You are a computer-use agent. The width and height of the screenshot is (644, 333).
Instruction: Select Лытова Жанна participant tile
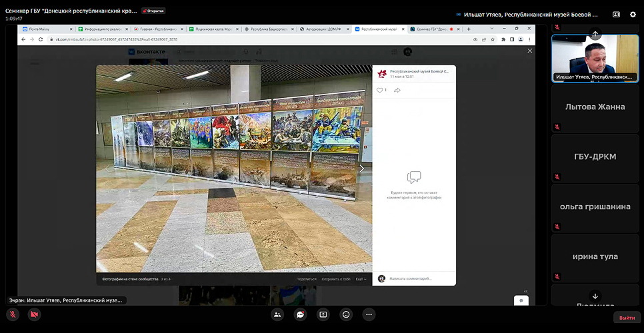point(595,108)
